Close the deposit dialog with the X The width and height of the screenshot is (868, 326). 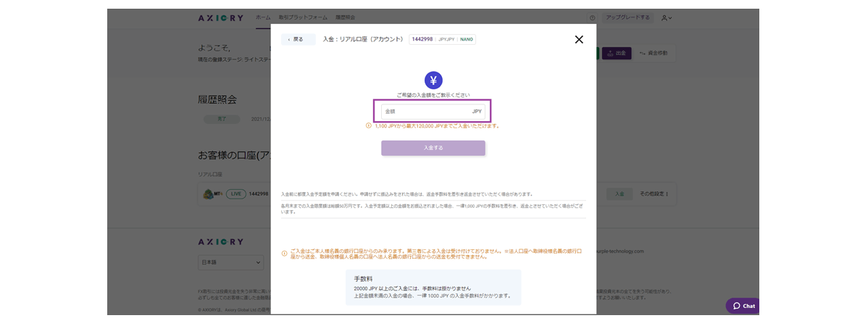point(579,39)
